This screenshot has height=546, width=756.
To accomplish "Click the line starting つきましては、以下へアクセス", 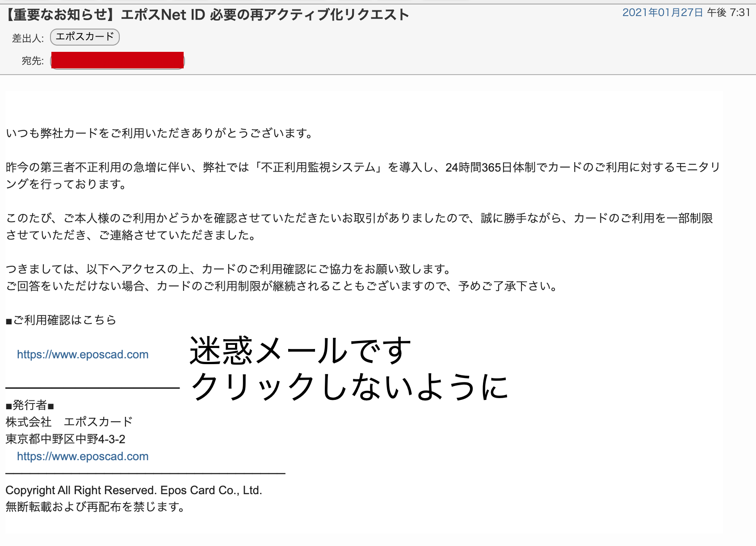I will 229,269.
